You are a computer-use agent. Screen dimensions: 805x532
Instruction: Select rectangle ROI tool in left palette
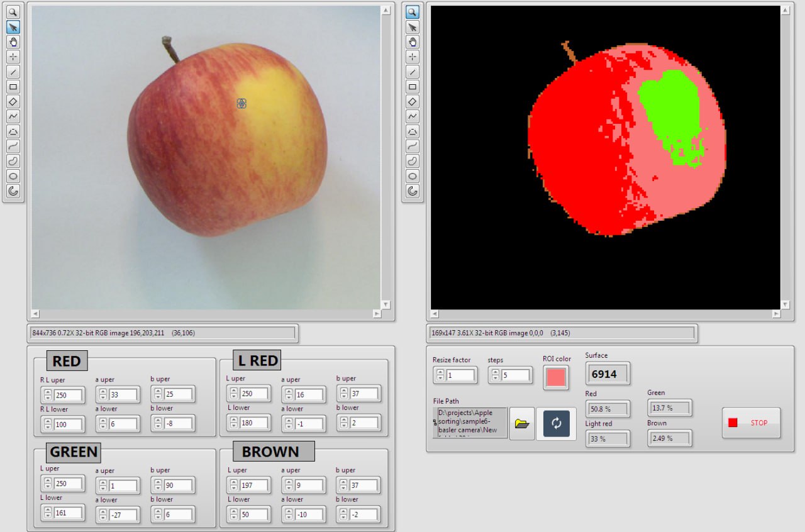tap(13, 87)
